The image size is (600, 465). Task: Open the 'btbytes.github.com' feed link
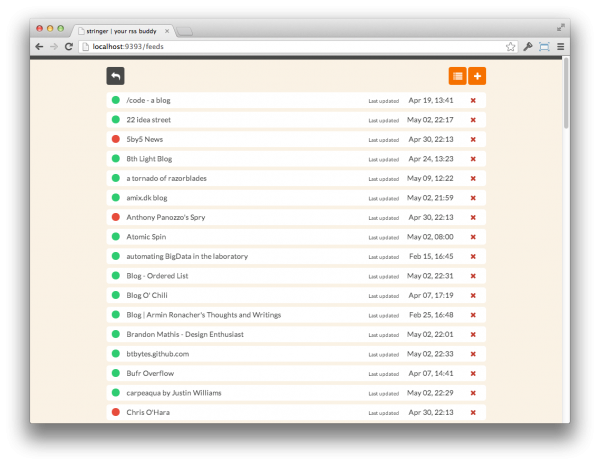[x=158, y=354]
